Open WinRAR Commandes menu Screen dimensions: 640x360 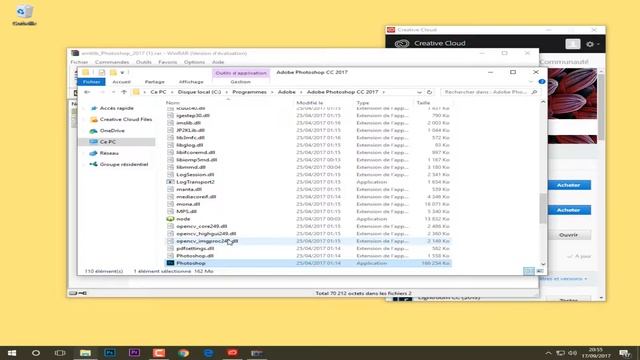point(112,62)
